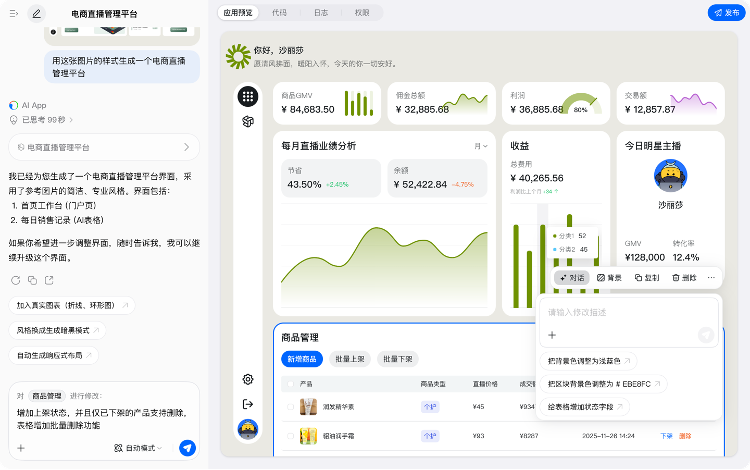Click the share response icon
Screen dimensions: 750x470
(x=49, y=280)
